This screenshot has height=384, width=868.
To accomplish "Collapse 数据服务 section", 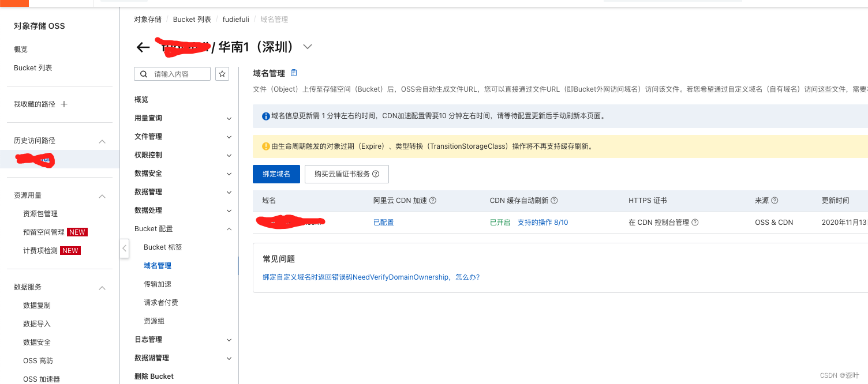I will pos(102,288).
